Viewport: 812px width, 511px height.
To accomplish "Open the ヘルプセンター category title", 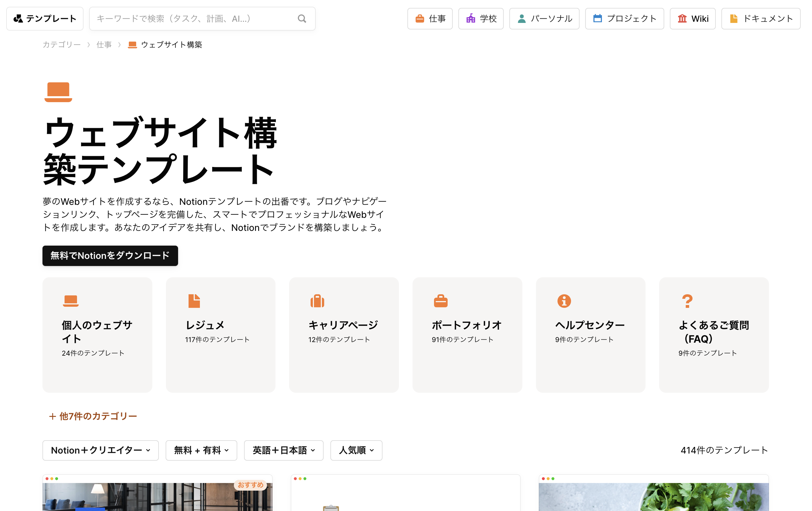I will coord(590,325).
